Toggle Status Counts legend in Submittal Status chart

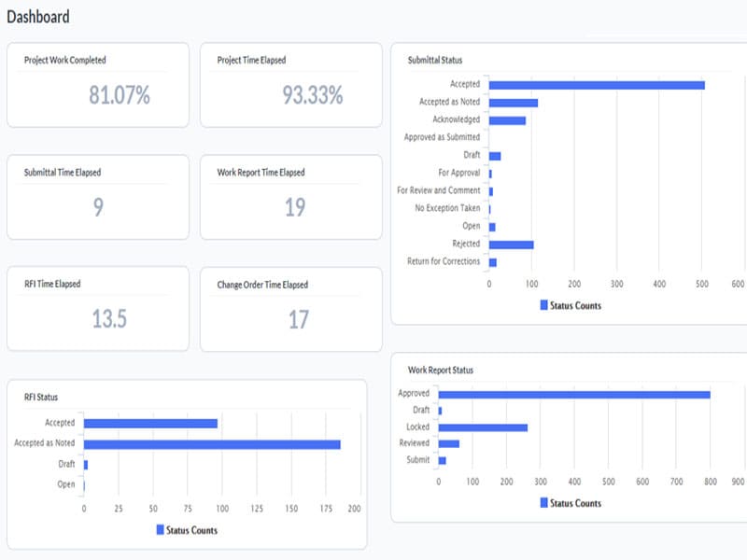pos(571,305)
